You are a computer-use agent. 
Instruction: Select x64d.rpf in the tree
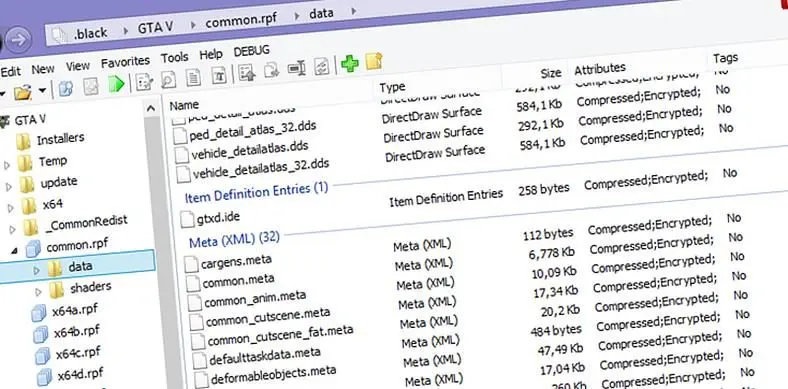80,374
